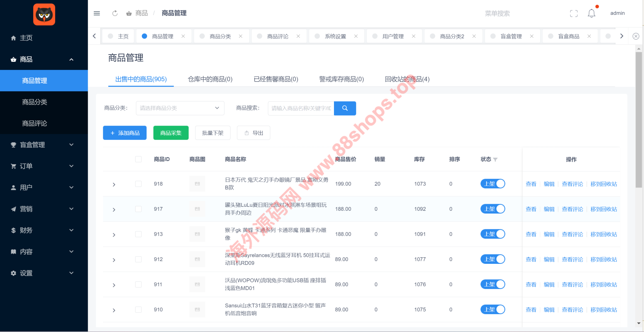Click the page refresh icon
The width and height of the screenshot is (644, 332).
[115, 13]
